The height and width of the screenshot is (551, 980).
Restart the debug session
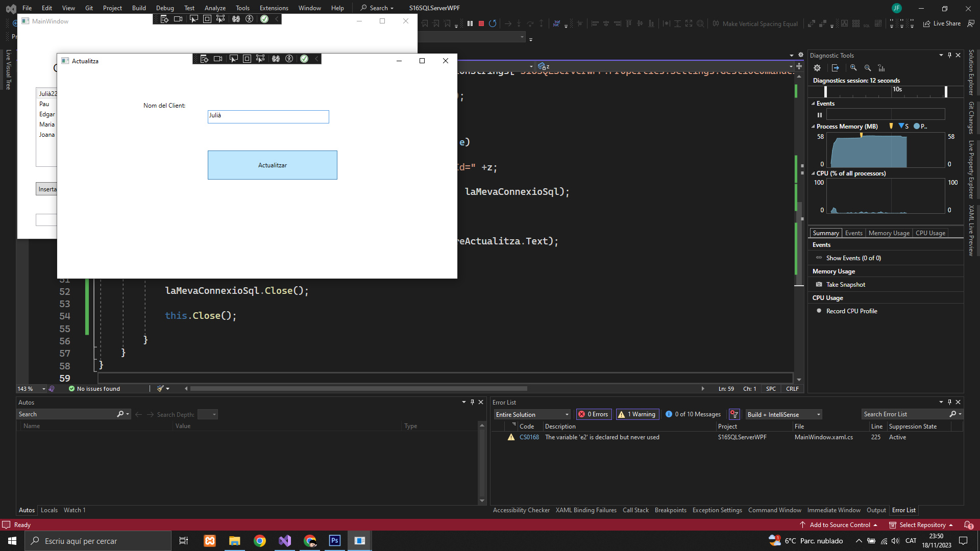pyautogui.click(x=493, y=23)
